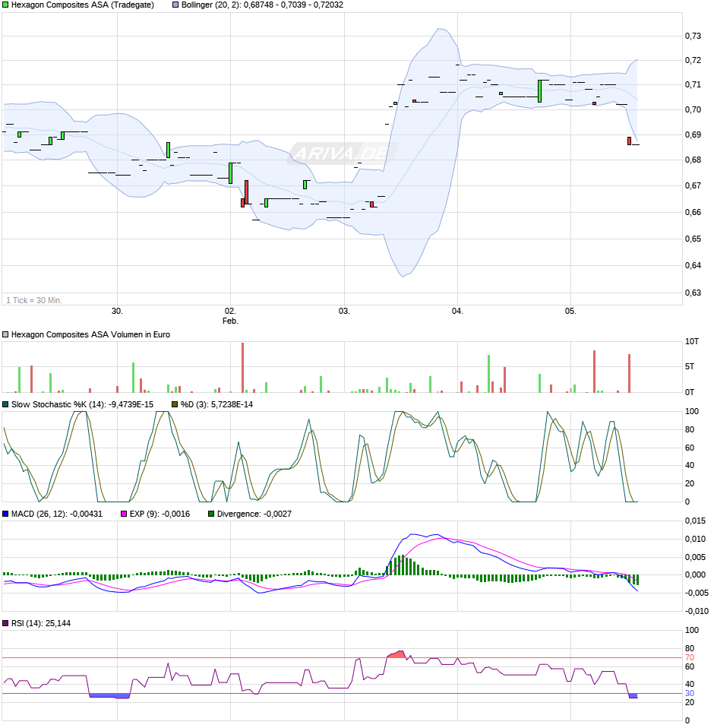Image resolution: width=714 pixels, height=728 pixels.
Task: Click the 0,015 MACD axis value
Action: (x=696, y=521)
